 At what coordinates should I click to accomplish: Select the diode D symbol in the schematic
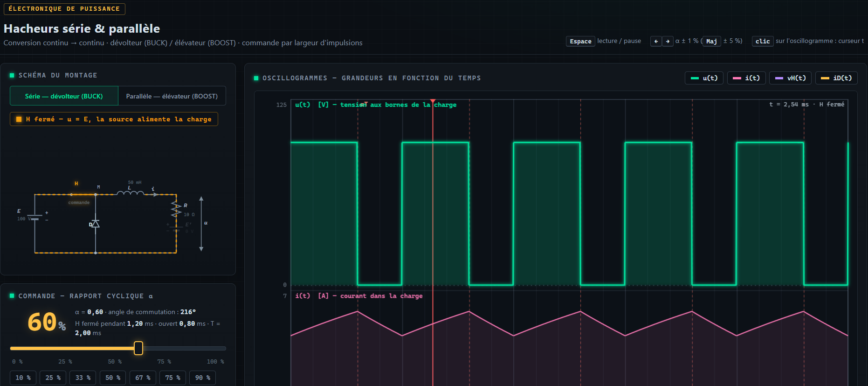pyautogui.click(x=95, y=224)
